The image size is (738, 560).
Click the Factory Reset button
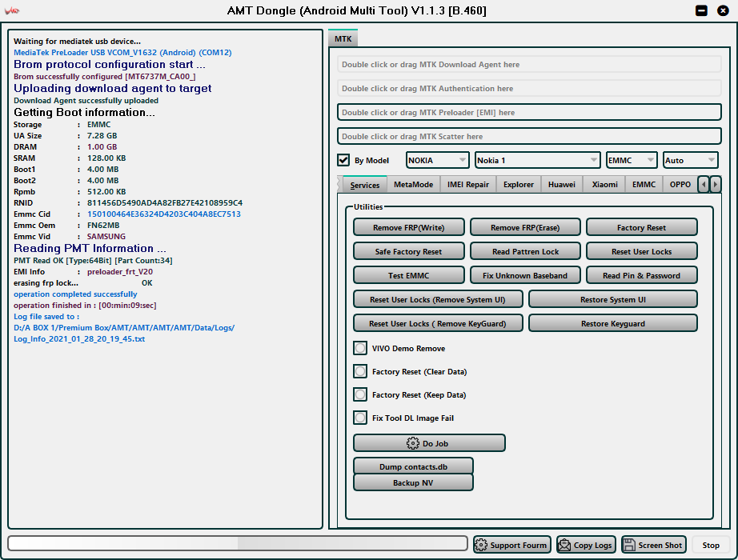641,227
